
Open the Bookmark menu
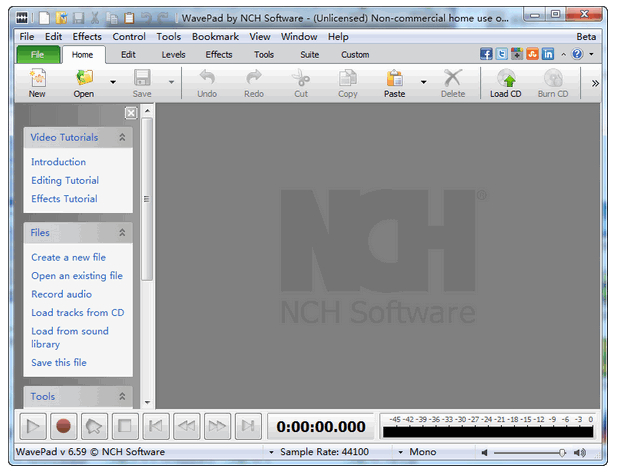pyautogui.click(x=215, y=37)
